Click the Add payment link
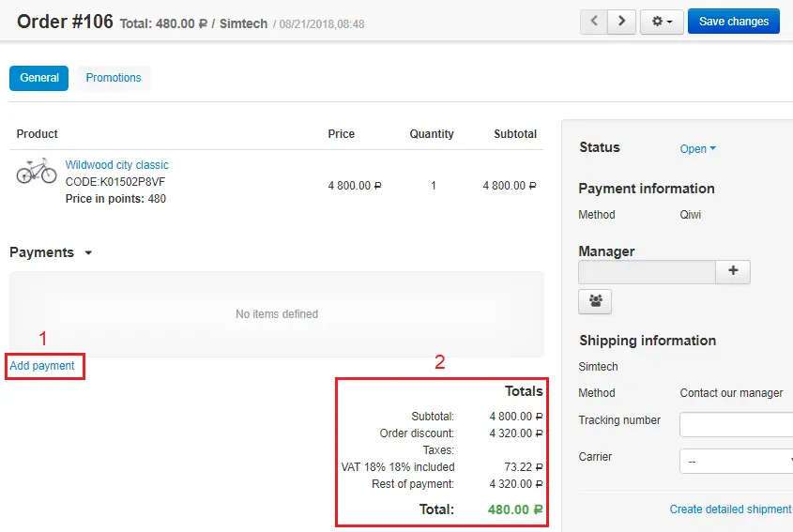The width and height of the screenshot is (793, 532). tap(42, 366)
